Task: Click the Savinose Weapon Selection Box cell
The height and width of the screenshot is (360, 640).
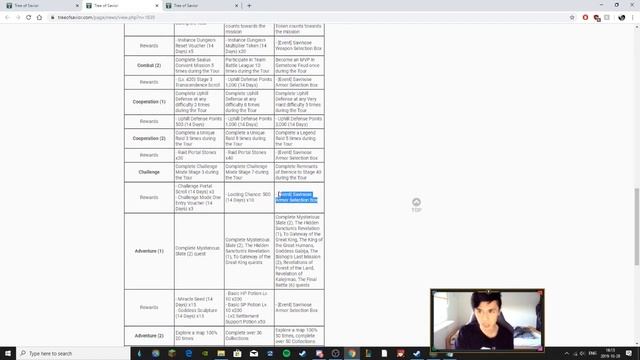Action: pyautogui.click(x=299, y=46)
